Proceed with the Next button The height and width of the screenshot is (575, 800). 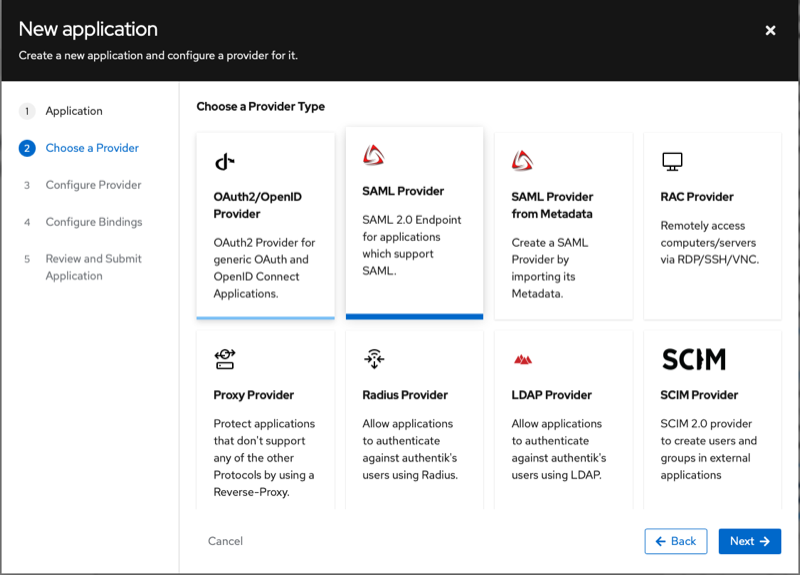[x=749, y=541]
